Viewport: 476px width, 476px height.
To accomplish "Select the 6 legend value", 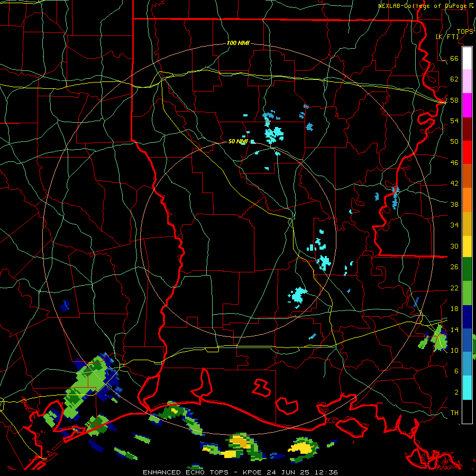I will (x=456, y=371).
